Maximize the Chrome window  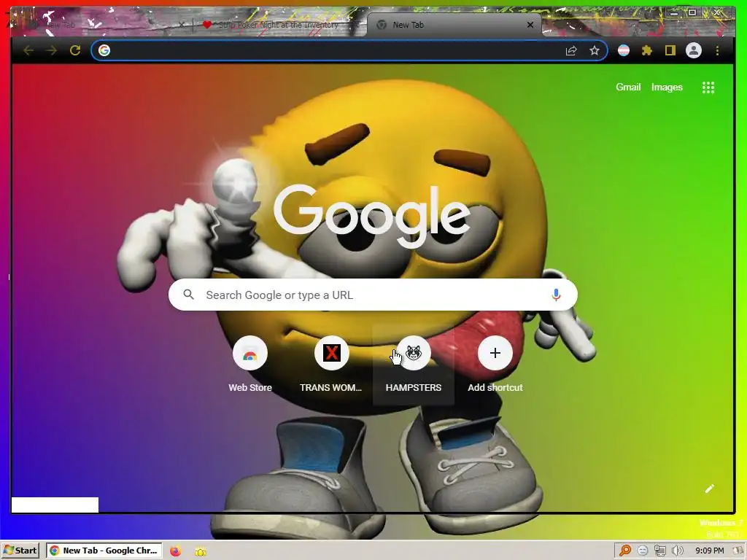692,13
